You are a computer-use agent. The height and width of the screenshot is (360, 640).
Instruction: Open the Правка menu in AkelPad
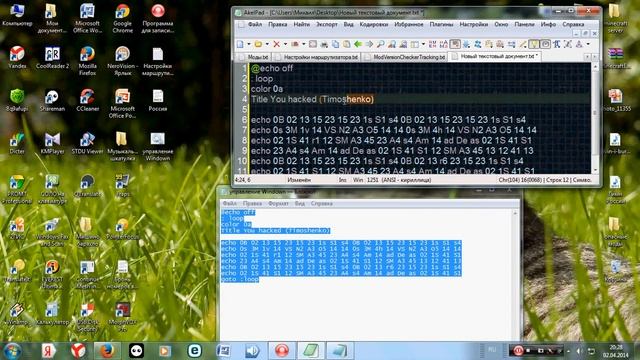[278, 24]
